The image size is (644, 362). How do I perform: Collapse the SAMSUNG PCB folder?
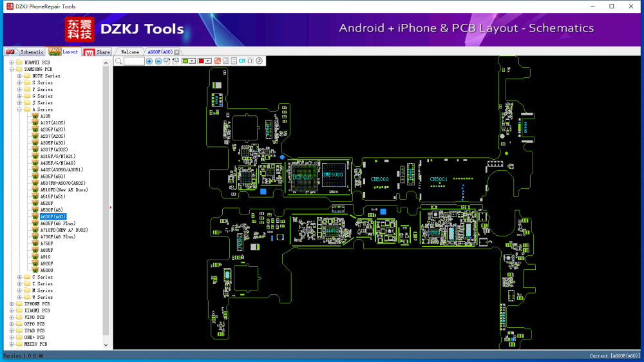coord(12,69)
